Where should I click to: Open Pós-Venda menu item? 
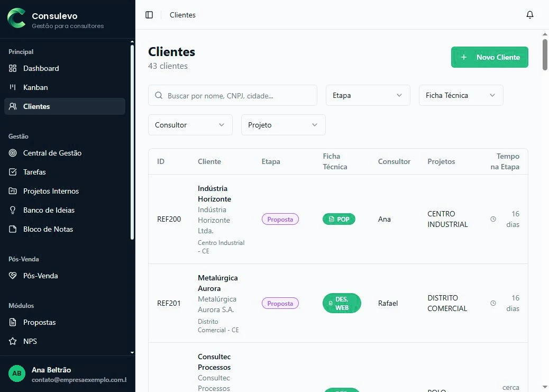tap(65, 276)
